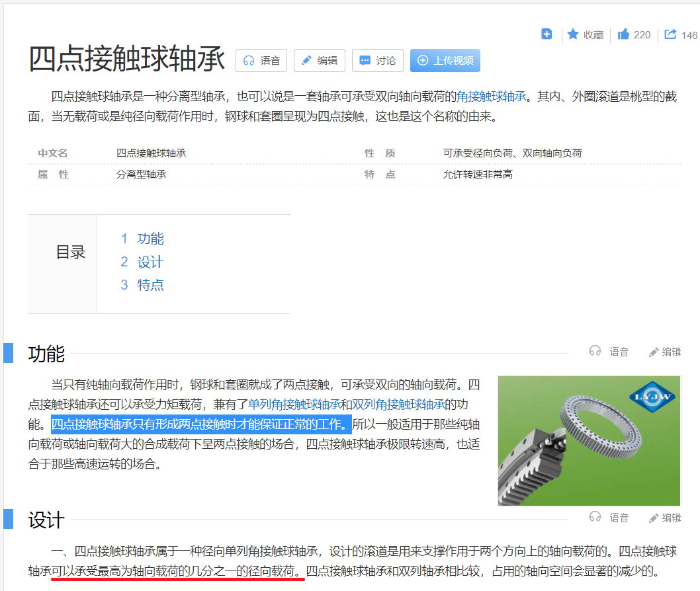The image size is (700, 591).
Task: Click the 目录 contents label
Action: click(71, 252)
